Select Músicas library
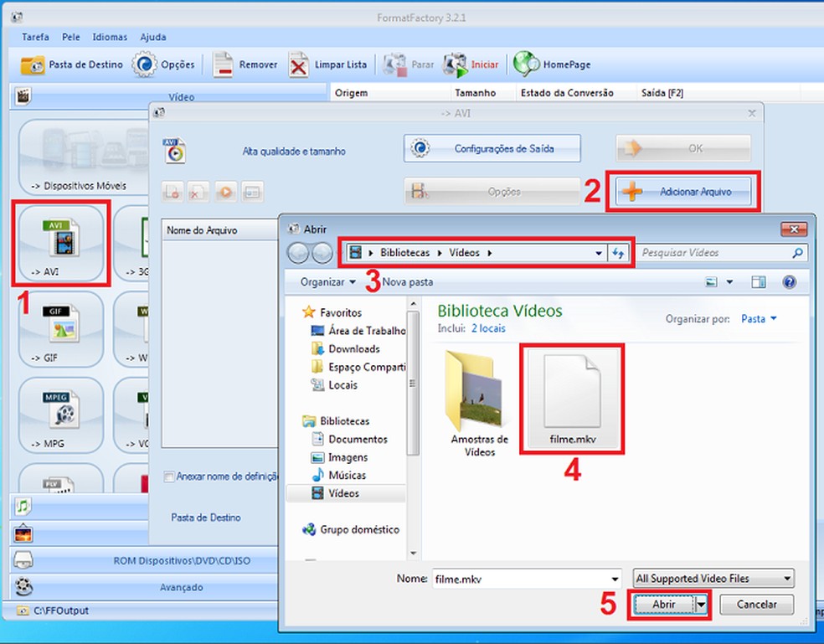Viewport: 824px width, 644px height. point(339,475)
